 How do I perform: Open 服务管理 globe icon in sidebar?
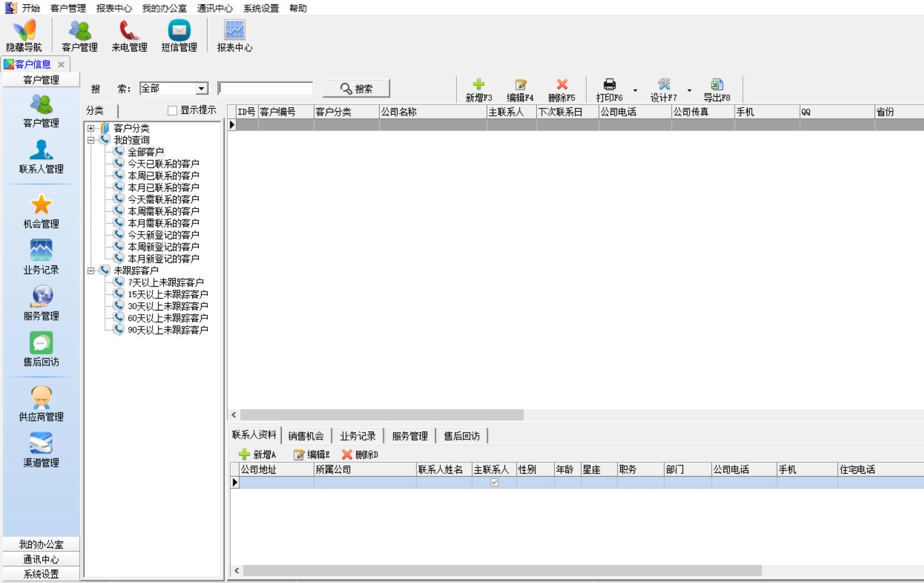(x=41, y=297)
